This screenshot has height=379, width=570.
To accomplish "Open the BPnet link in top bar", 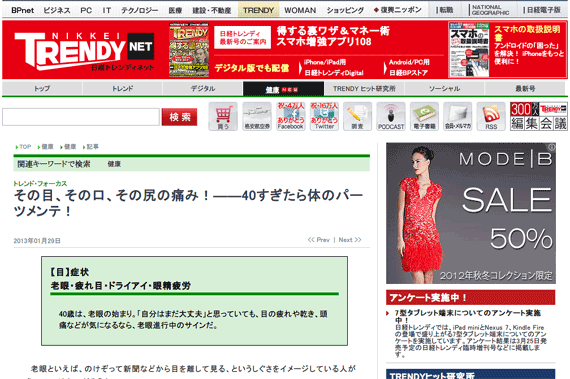I will coord(23,10).
